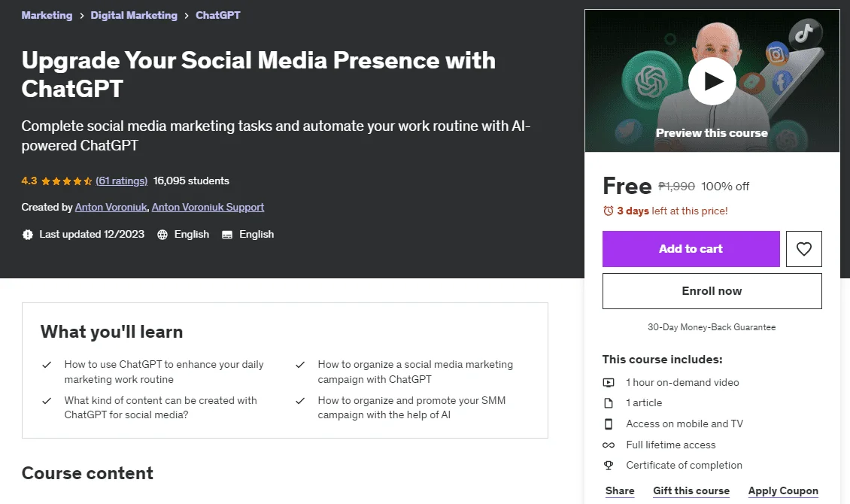
Task: Play the course preview video
Action: tap(712, 81)
